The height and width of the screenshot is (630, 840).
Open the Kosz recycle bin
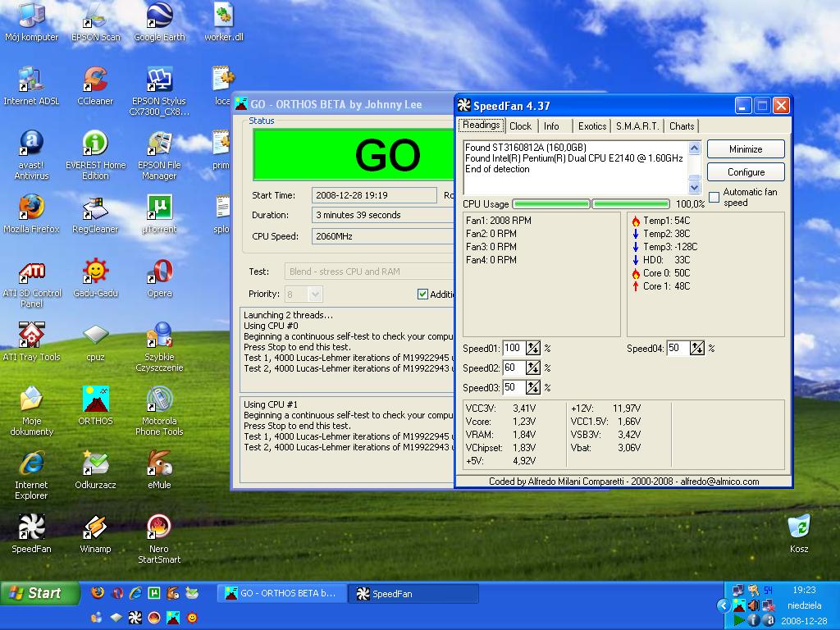[x=799, y=533]
